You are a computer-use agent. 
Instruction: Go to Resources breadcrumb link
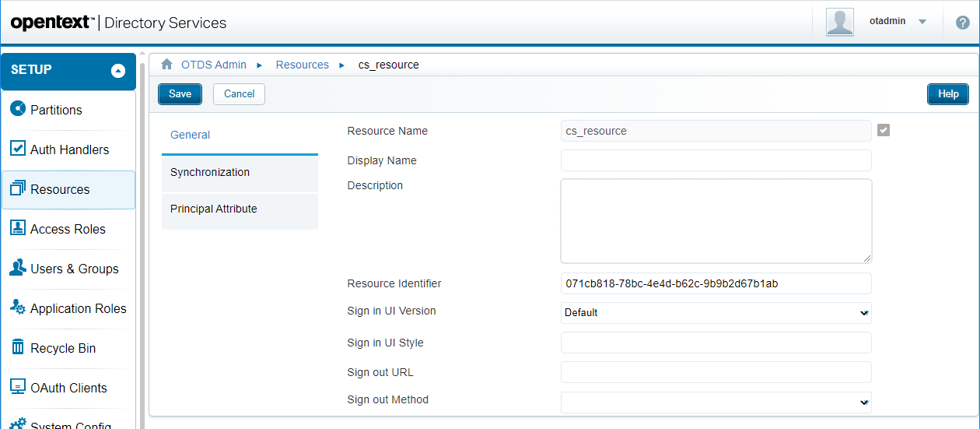(302, 65)
